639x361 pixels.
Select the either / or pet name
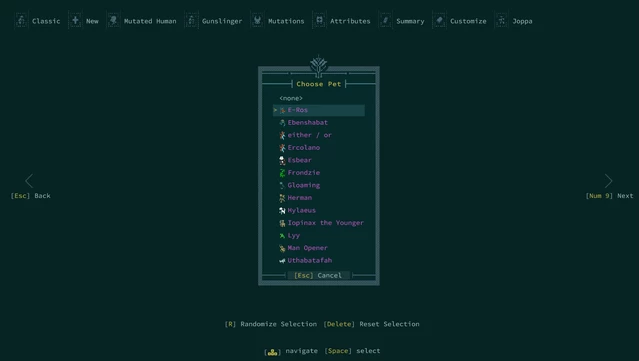[x=310, y=135]
